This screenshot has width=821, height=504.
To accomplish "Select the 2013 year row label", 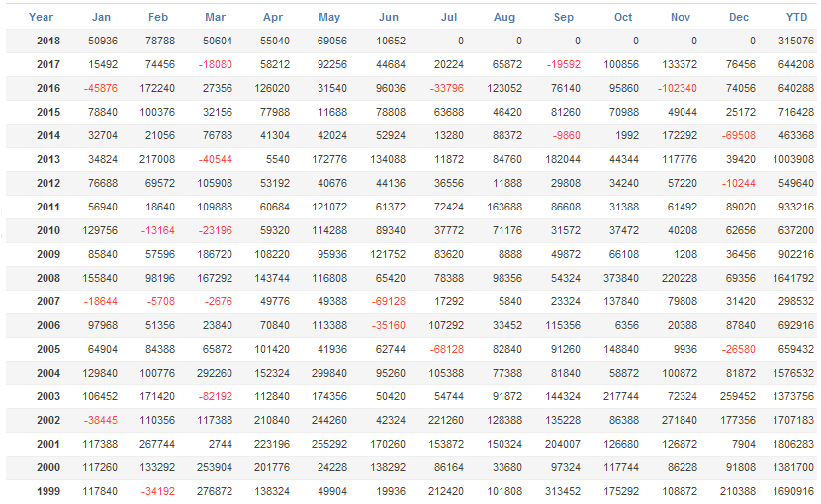I will 48,159.
